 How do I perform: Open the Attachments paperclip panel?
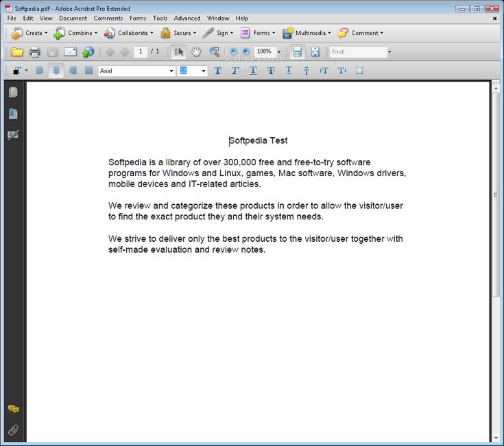[x=13, y=430]
